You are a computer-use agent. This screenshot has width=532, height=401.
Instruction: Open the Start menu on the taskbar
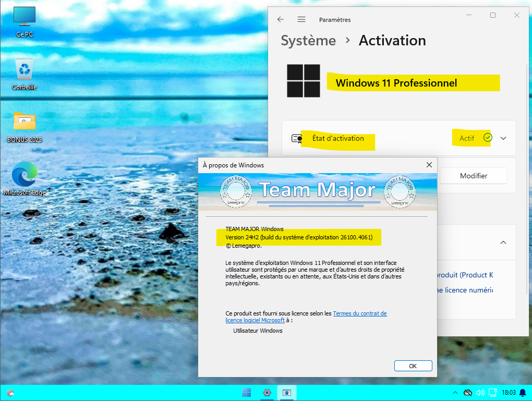point(247,393)
